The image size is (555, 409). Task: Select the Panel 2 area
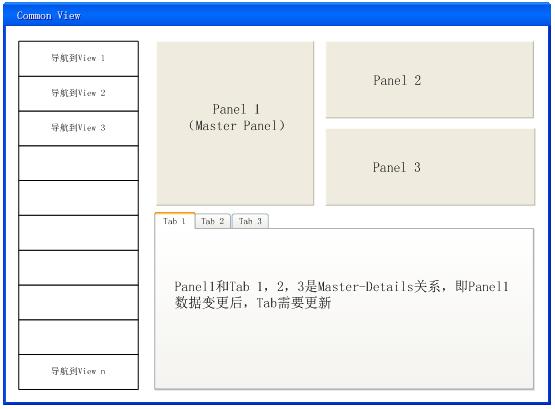point(430,80)
